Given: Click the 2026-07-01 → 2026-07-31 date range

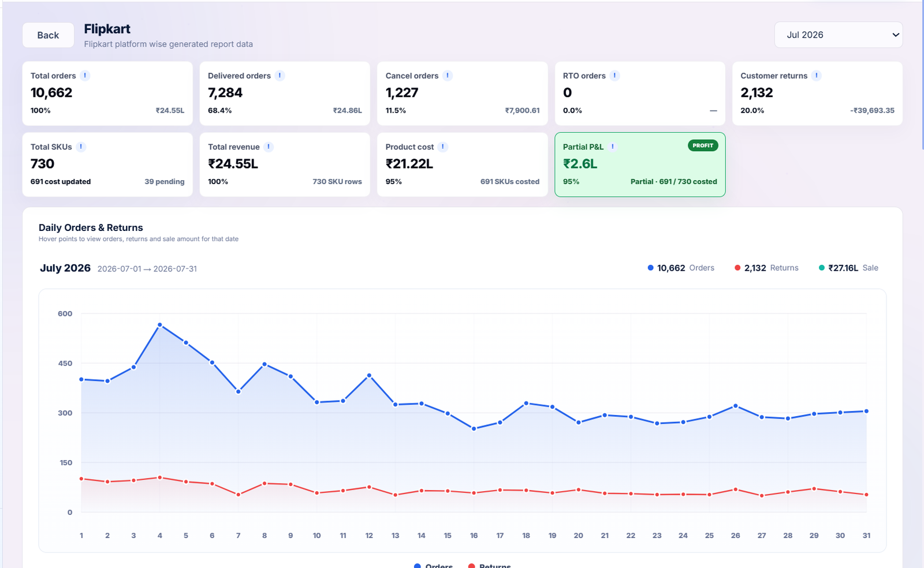Looking at the screenshot, I should pos(147,269).
